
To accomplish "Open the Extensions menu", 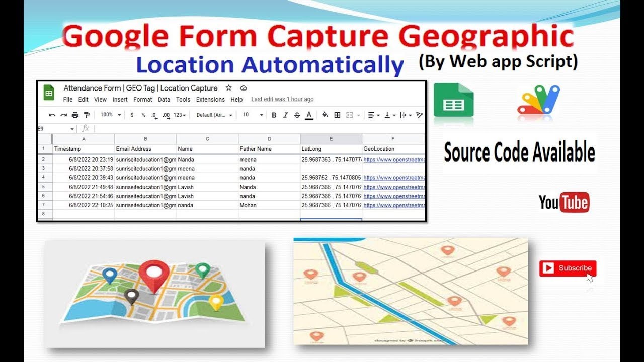I will [210, 100].
